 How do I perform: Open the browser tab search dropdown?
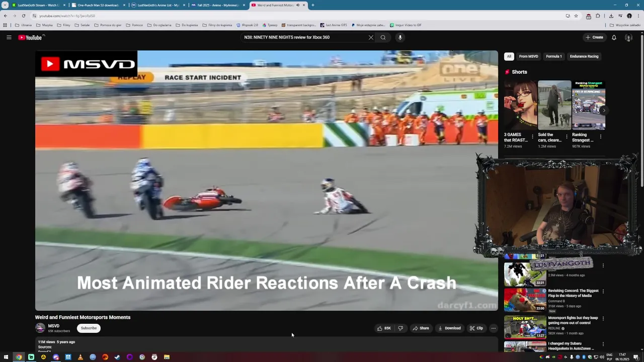pos(5,5)
